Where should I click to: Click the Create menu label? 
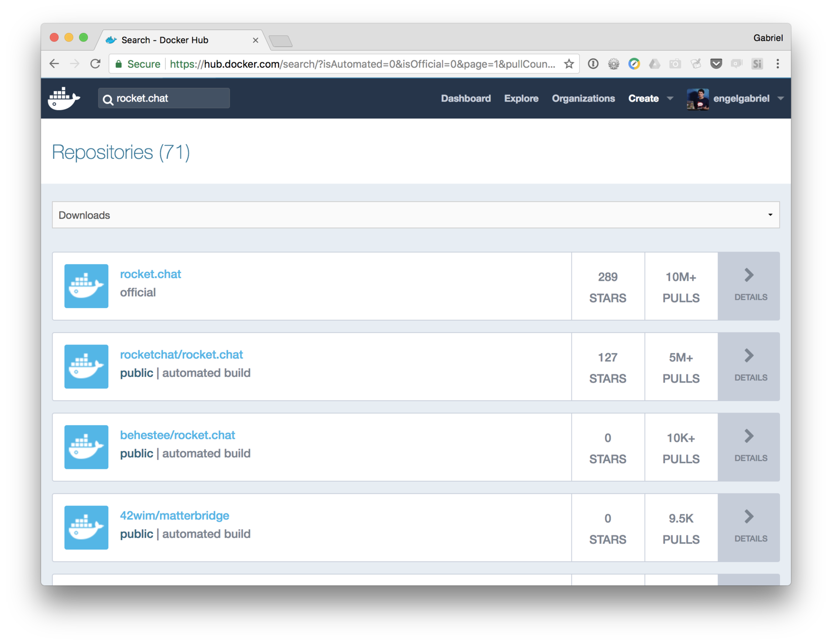[x=643, y=99]
